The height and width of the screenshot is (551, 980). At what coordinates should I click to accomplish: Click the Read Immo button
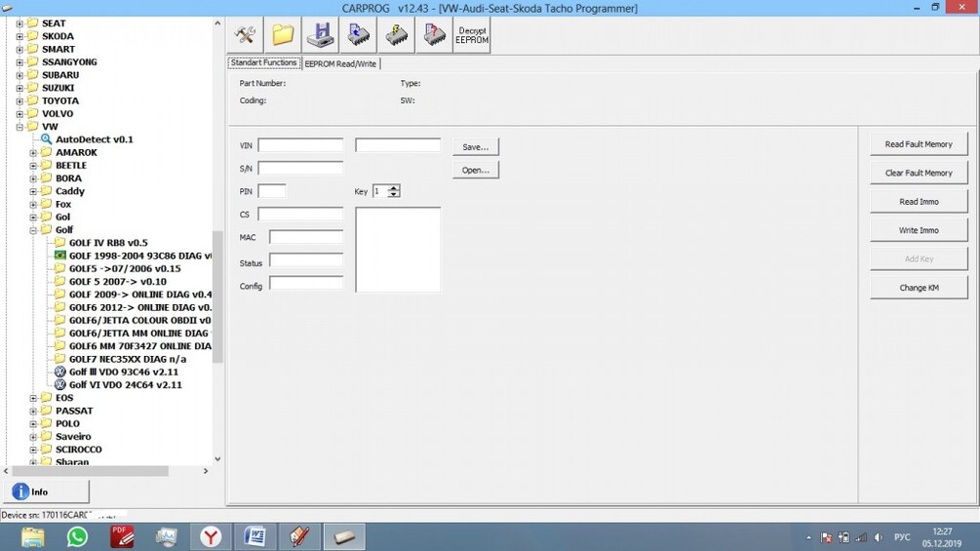point(919,202)
